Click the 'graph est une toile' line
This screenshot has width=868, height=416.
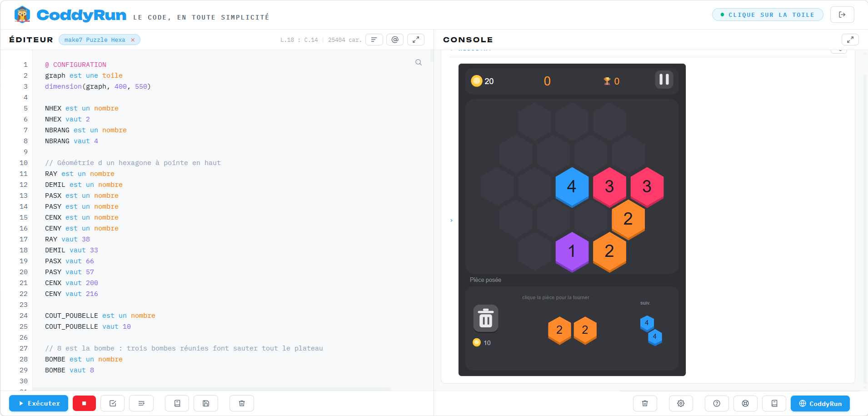click(84, 75)
